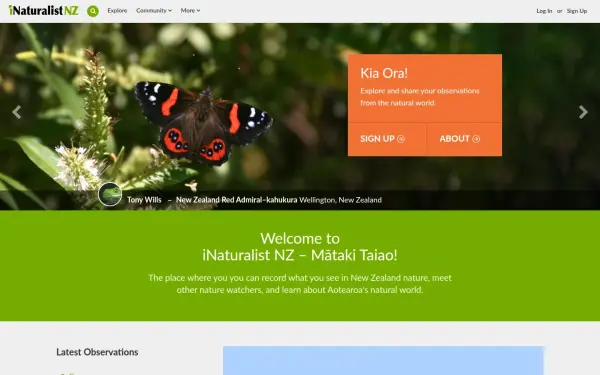Screen dimensions: 600x375
Task: Open New Zealand Red Admiral-kahukura link
Action: point(236,200)
